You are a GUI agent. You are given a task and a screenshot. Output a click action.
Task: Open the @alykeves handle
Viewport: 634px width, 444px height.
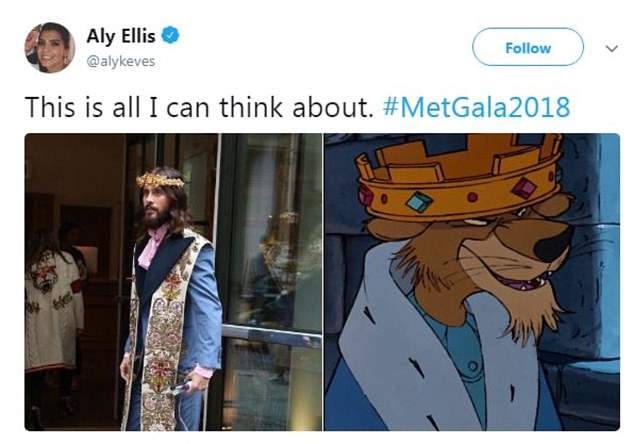point(127,61)
